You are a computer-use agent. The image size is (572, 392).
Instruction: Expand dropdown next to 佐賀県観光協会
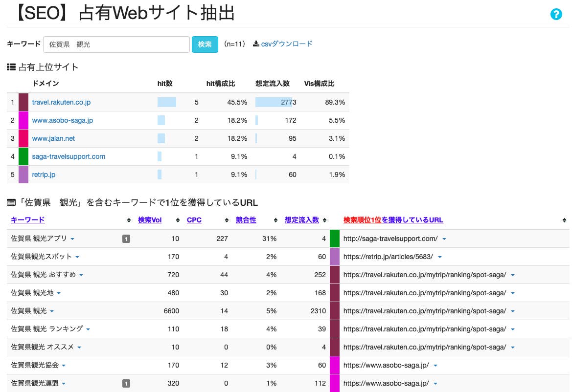[x=64, y=366]
